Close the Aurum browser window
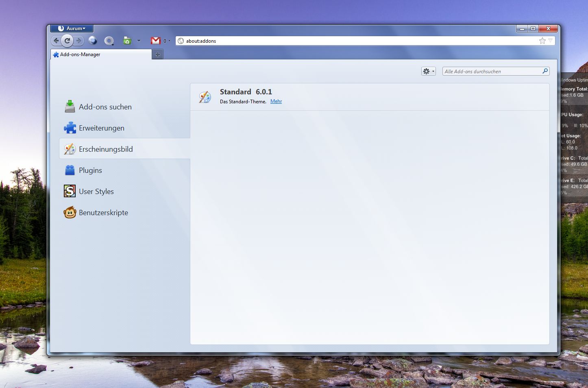This screenshot has width=588, height=388. [548, 28]
